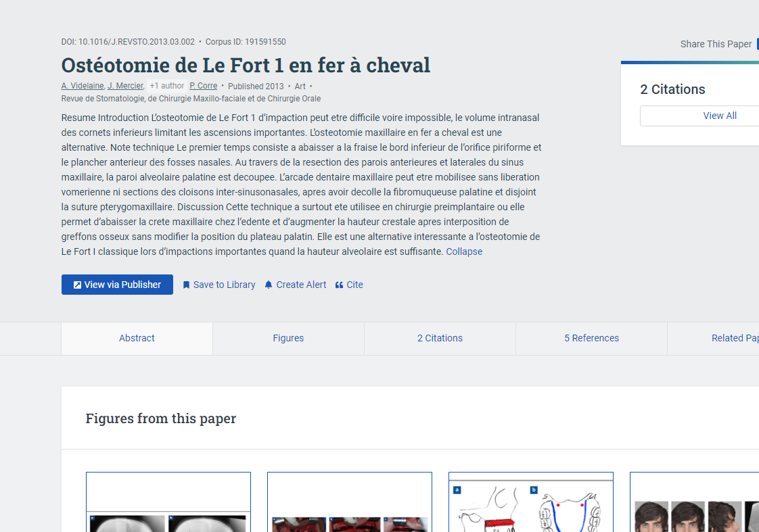The width and height of the screenshot is (759, 532).
Task: Click the Save to Library bookmark icon
Action: click(186, 285)
